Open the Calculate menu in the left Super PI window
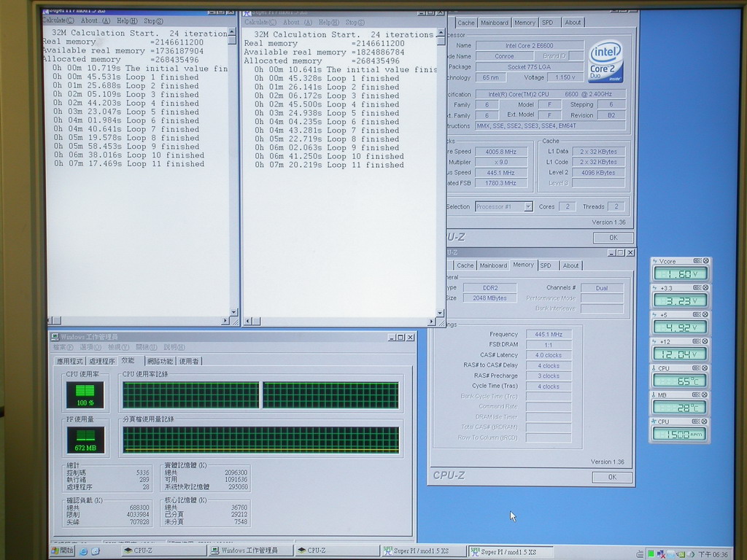The height and width of the screenshot is (560, 747). point(58,20)
